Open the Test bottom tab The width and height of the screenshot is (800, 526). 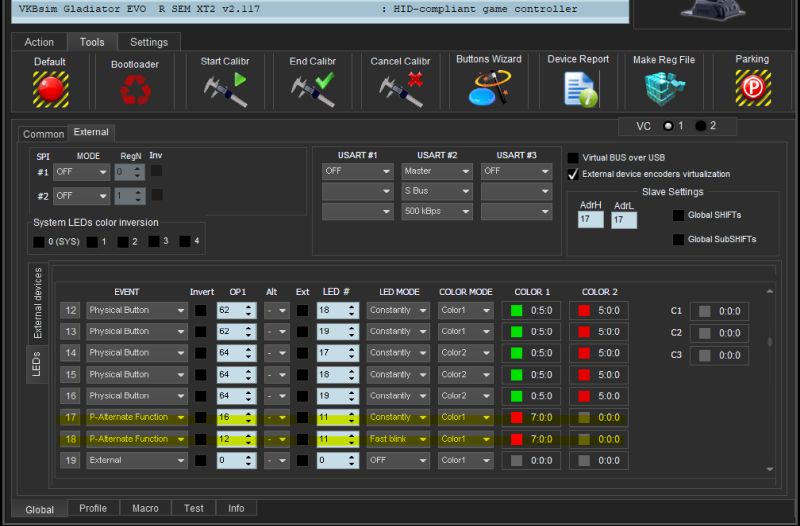coord(193,508)
